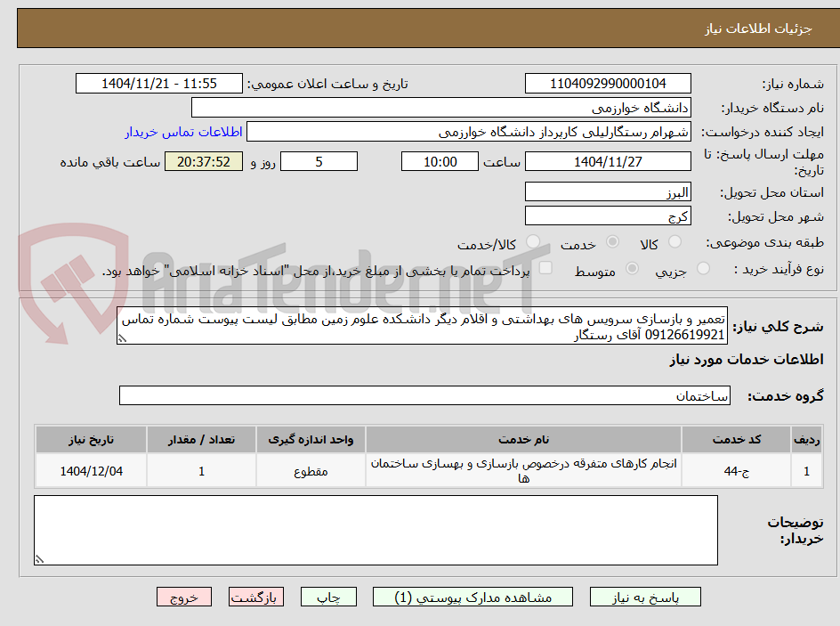Click the label طبقه بندی موضوعی

(764, 243)
